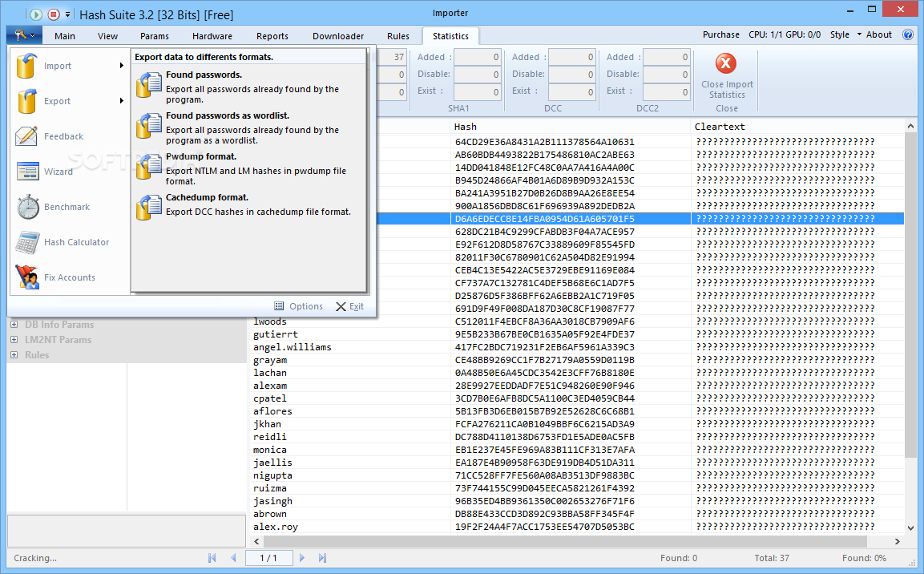Screen dimensions: 924x574
Task: Click the Hash column header
Action: (x=571, y=127)
